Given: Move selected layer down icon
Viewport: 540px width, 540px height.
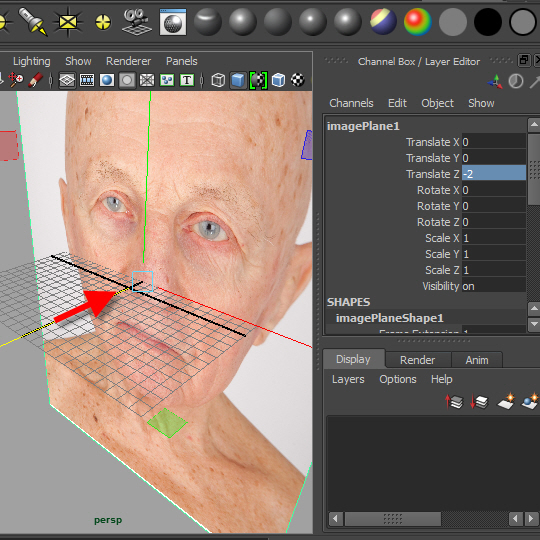Looking at the screenshot, I should click(479, 402).
